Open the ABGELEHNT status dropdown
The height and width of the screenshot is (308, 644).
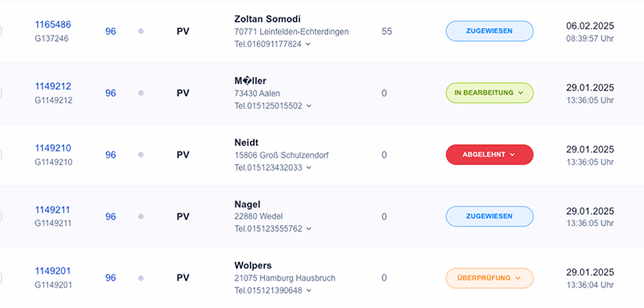489,154
